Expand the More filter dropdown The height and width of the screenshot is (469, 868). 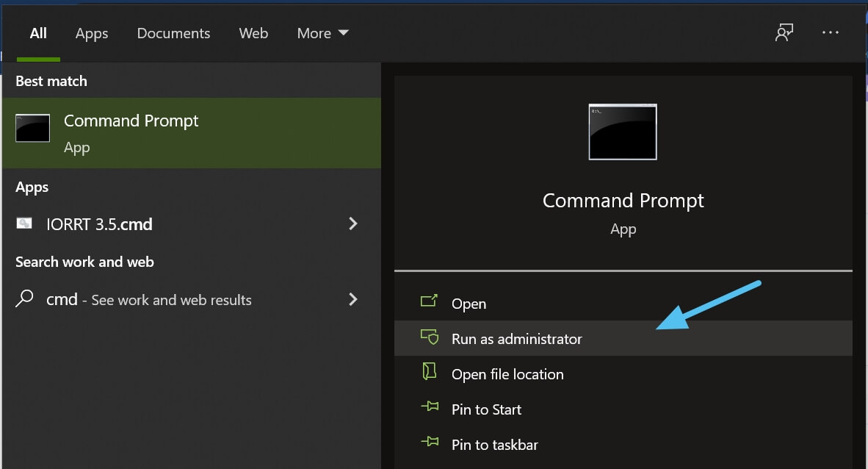(x=322, y=33)
